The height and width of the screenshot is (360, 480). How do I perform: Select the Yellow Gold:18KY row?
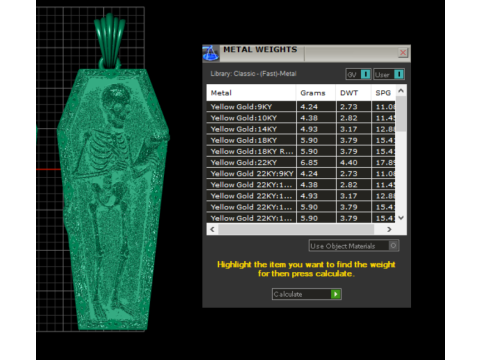pos(301,140)
